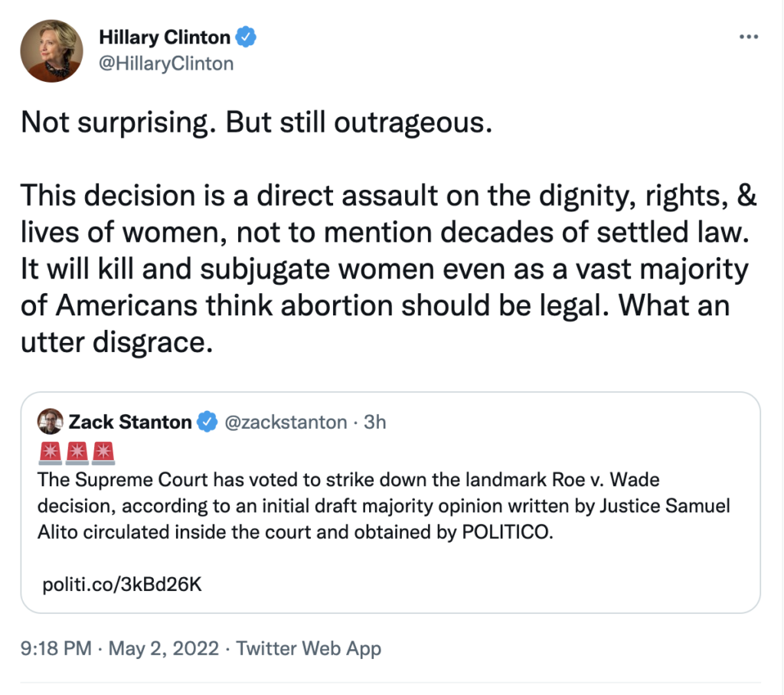Click the first red siren emoji
The width and height of the screenshot is (784, 695).
51,453
